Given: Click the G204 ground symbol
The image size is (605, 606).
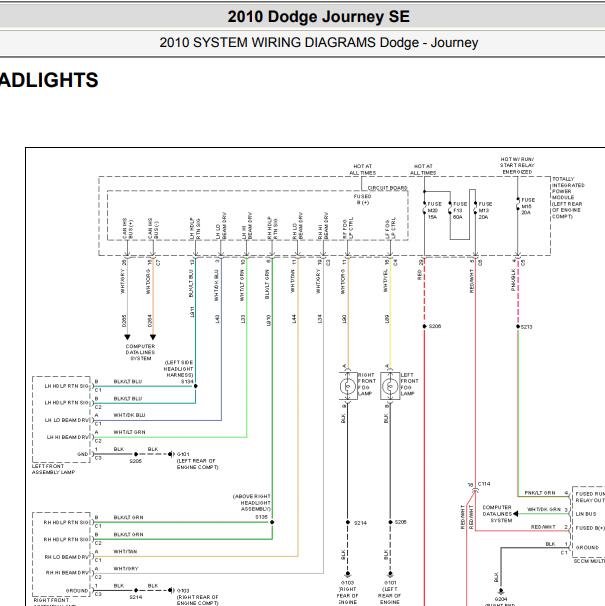Looking at the screenshot, I should pyautogui.click(x=501, y=592).
